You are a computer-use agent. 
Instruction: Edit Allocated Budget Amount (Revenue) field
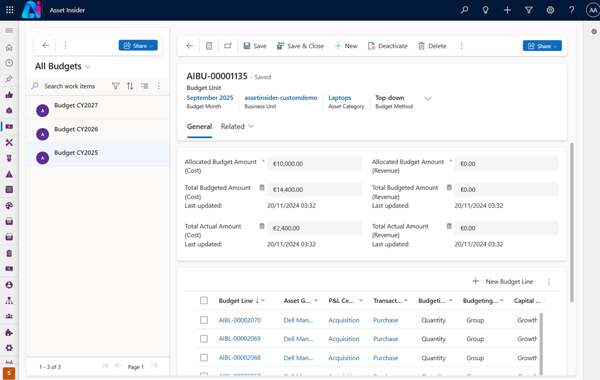pos(506,164)
